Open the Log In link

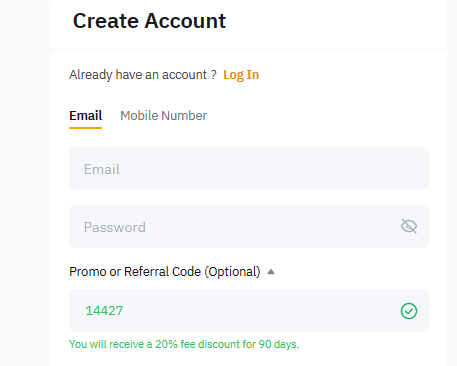pos(241,75)
